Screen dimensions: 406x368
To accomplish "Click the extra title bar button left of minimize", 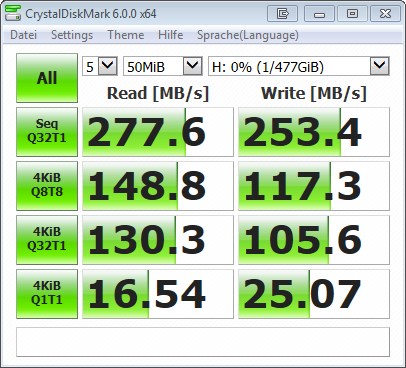I will [x=282, y=14].
